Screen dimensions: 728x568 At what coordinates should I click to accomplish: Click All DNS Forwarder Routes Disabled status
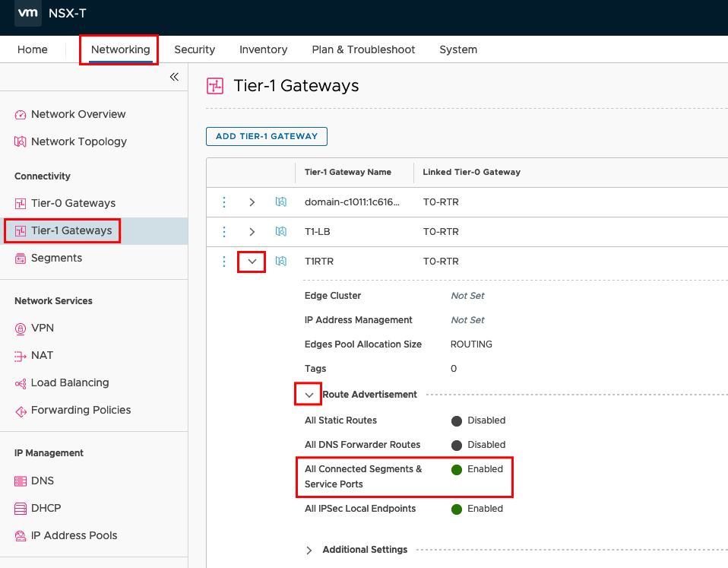pyautogui.click(x=478, y=445)
